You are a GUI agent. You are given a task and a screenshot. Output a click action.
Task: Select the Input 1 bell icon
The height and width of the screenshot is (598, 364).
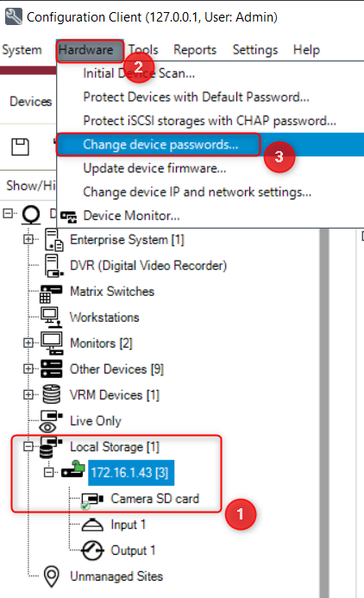click(x=92, y=525)
